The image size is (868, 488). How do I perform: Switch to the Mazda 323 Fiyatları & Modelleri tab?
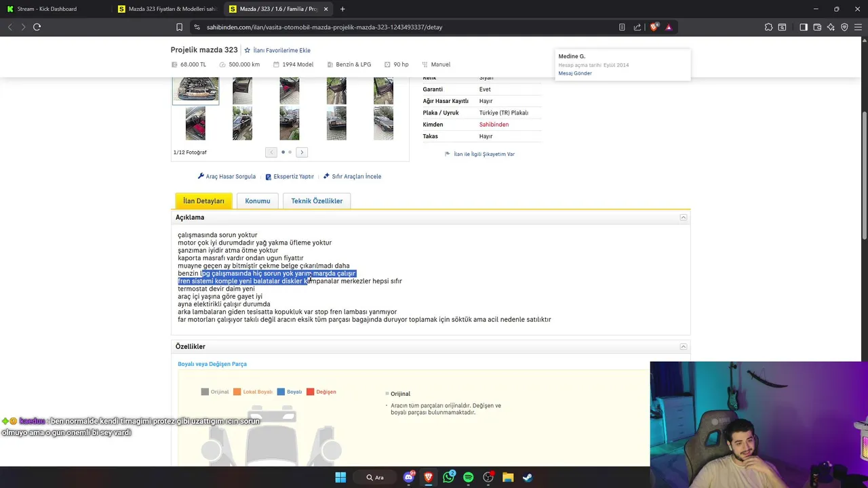(x=167, y=9)
